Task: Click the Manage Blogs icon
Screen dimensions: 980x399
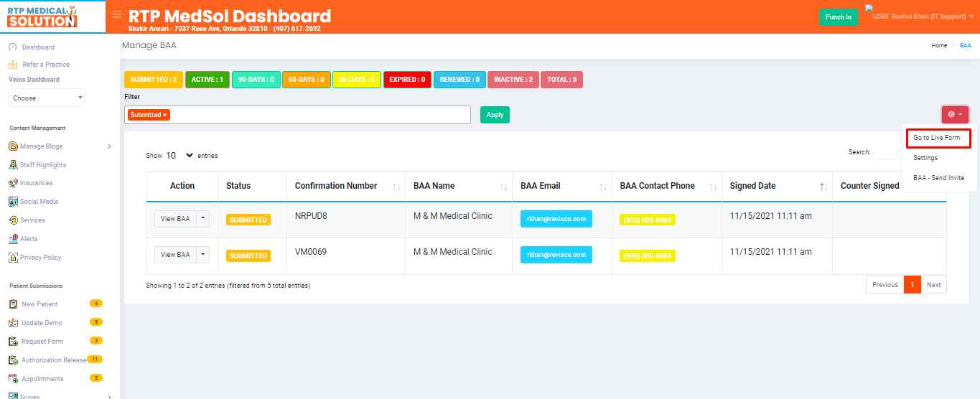Action: coord(13,146)
